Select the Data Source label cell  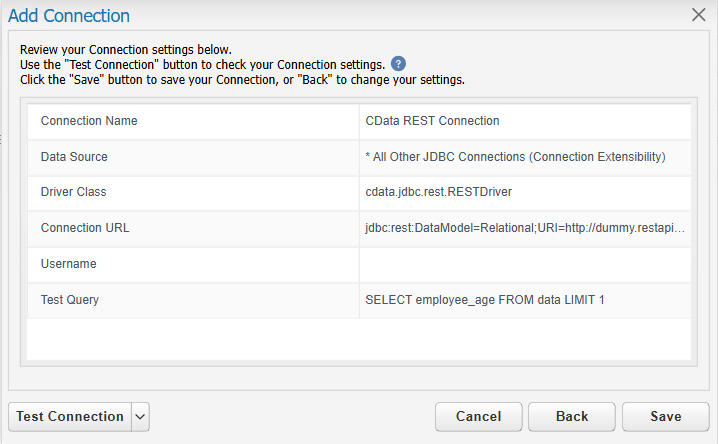193,157
